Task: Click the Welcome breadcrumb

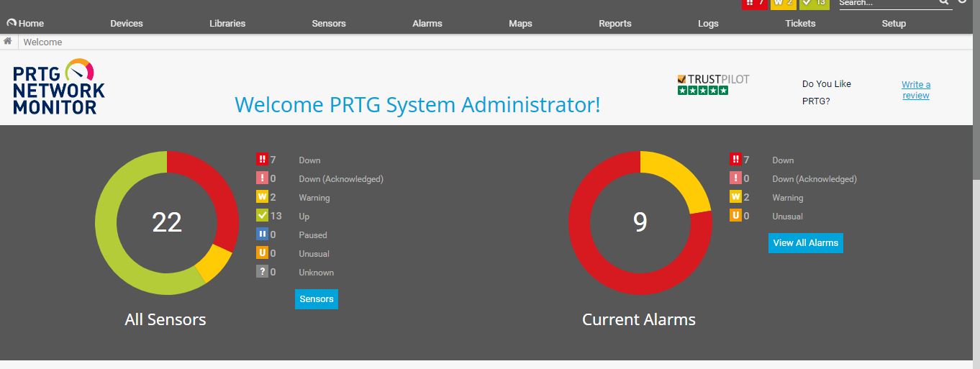Action: point(42,42)
